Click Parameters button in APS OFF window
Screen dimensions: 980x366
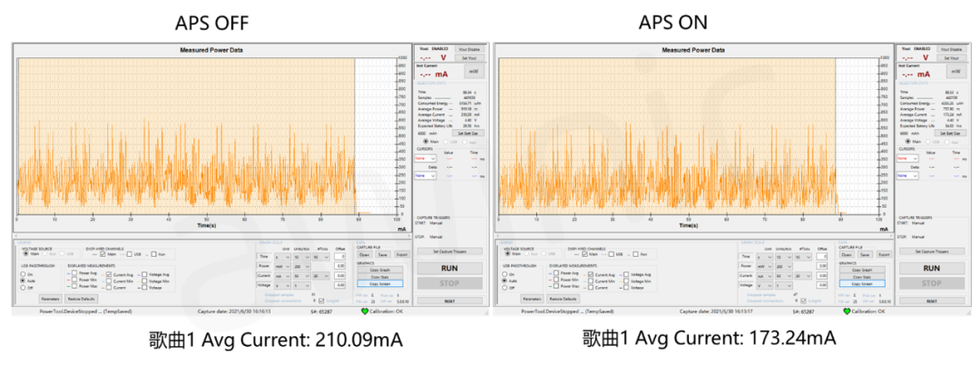point(51,299)
